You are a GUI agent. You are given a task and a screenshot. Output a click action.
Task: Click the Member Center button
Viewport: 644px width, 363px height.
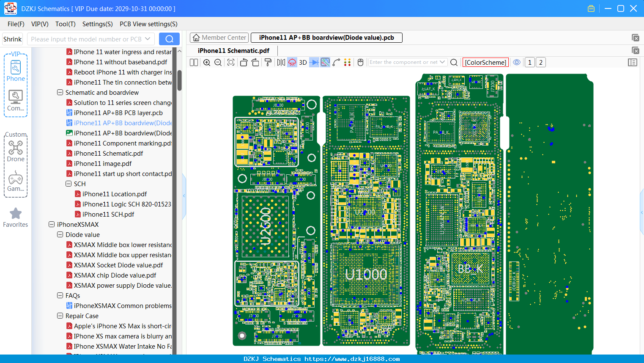coord(219,38)
